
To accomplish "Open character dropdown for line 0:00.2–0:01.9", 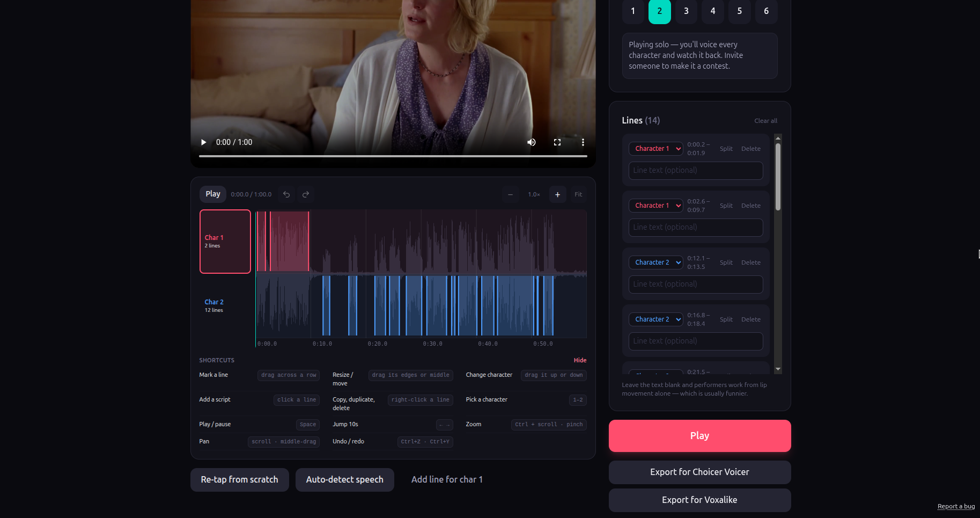I will pyautogui.click(x=656, y=149).
